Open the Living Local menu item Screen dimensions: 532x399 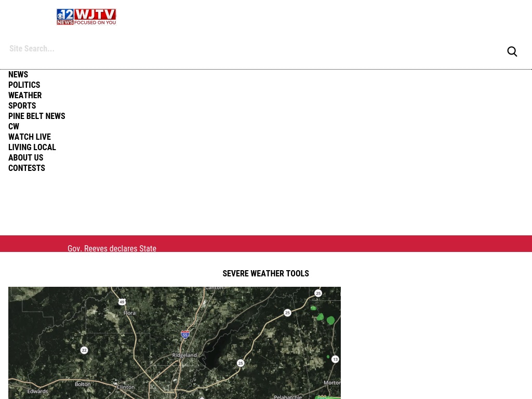point(32,147)
